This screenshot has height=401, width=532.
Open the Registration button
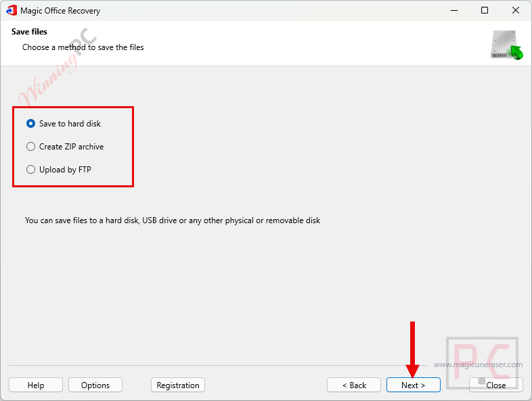[x=178, y=385]
